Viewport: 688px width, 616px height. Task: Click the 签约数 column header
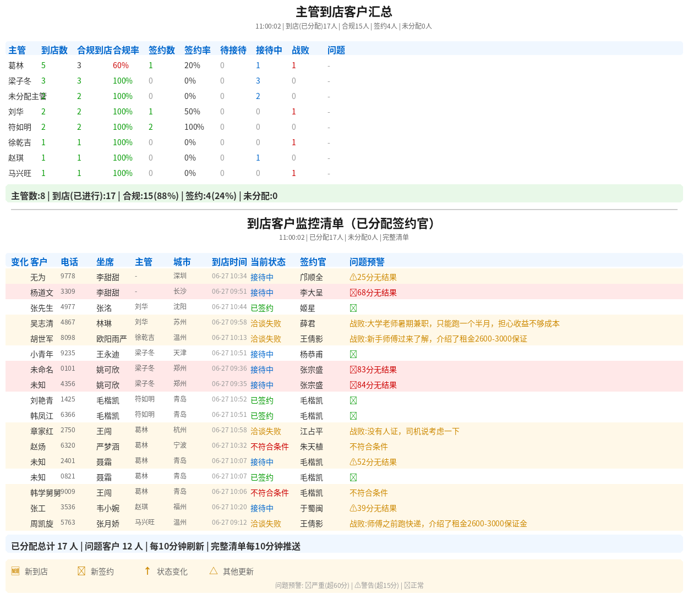162,50
